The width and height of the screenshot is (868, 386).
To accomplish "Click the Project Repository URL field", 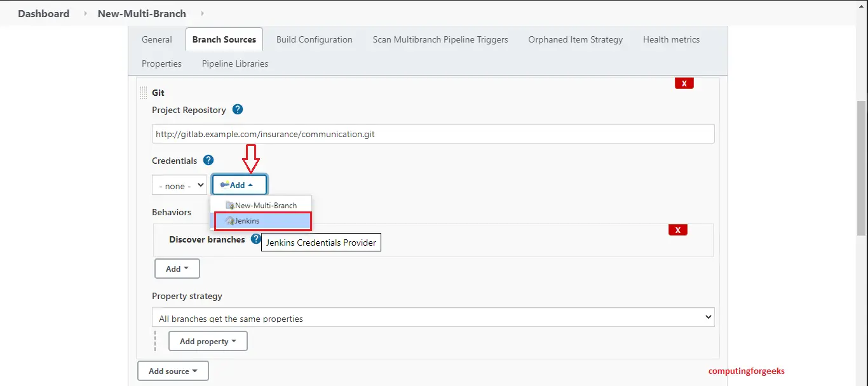I will click(x=433, y=134).
